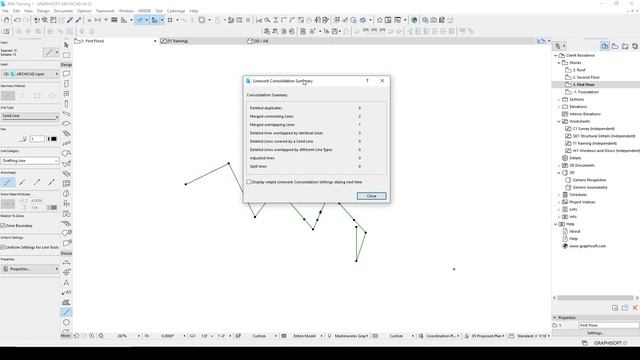
Task: Select the Fill tool above the Line tool
Action: 66,302
